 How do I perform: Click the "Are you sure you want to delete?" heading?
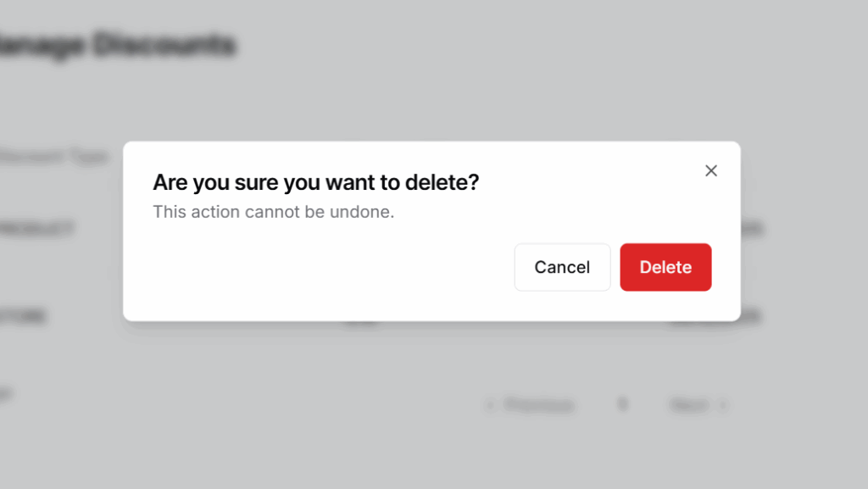315,182
